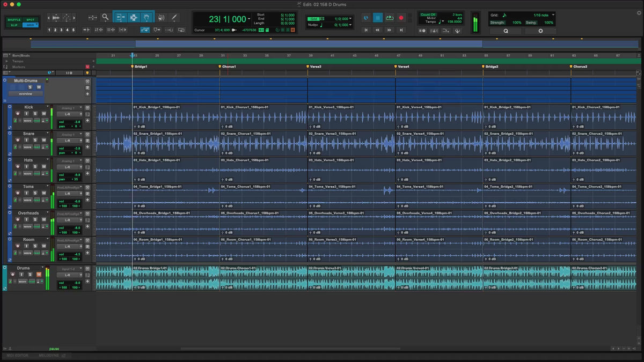Pick the Pencil tool in toolbar
This screenshot has height=362, width=644.
click(174, 18)
